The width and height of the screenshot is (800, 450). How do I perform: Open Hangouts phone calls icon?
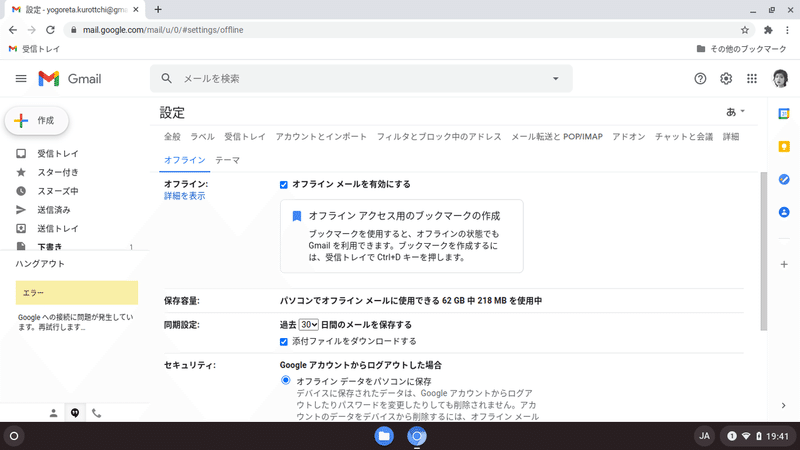click(96, 413)
